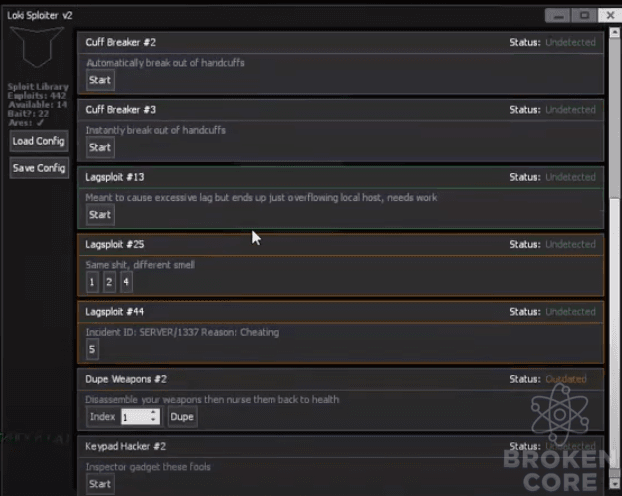Click the scrollbar down arrow
The height and width of the screenshot is (496, 622).
click(x=615, y=484)
